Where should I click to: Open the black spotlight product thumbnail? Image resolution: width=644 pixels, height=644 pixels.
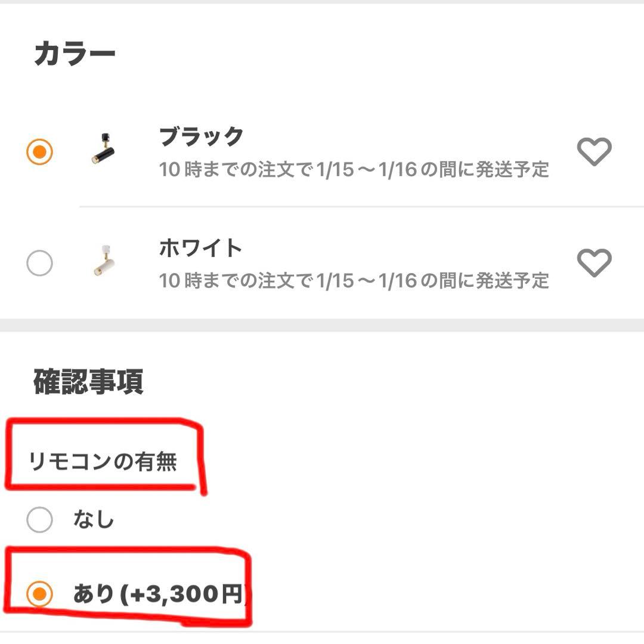click(100, 150)
